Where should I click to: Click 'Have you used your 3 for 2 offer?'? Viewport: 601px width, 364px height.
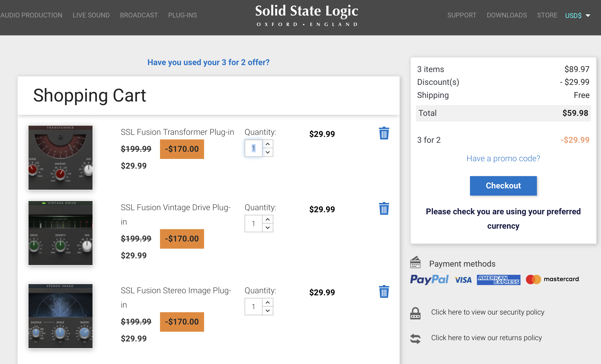coord(208,62)
